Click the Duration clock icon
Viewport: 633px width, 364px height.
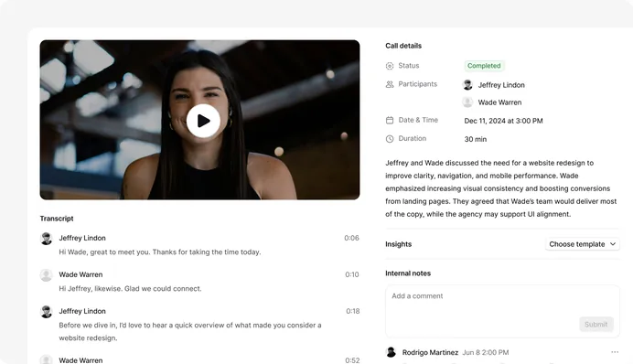(390, 139)
